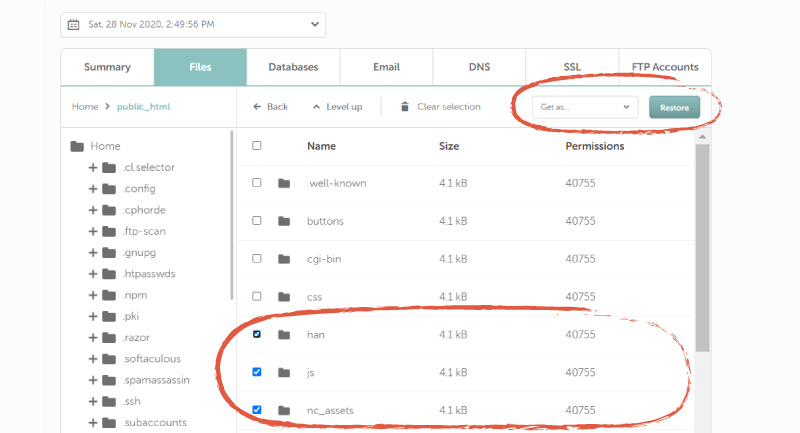Screen dimensions: 800x433
Task: Open the Get as... dropdown
Action: (585, 107)
